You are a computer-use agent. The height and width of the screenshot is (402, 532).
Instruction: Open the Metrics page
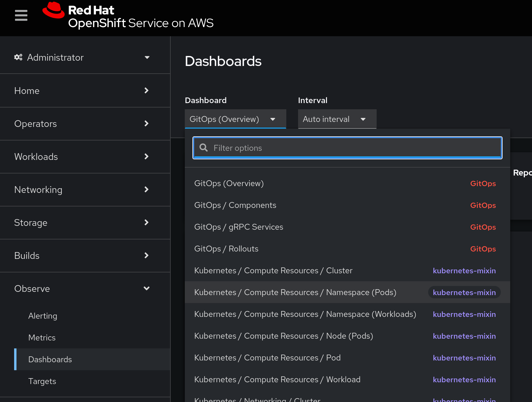click(x=42, y=338)
